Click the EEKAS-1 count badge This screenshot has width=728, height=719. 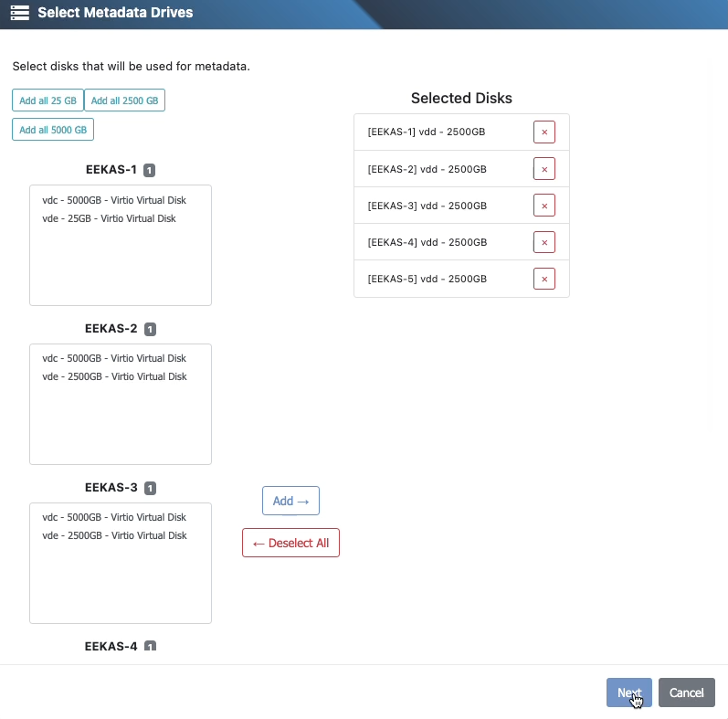[150, 170]
